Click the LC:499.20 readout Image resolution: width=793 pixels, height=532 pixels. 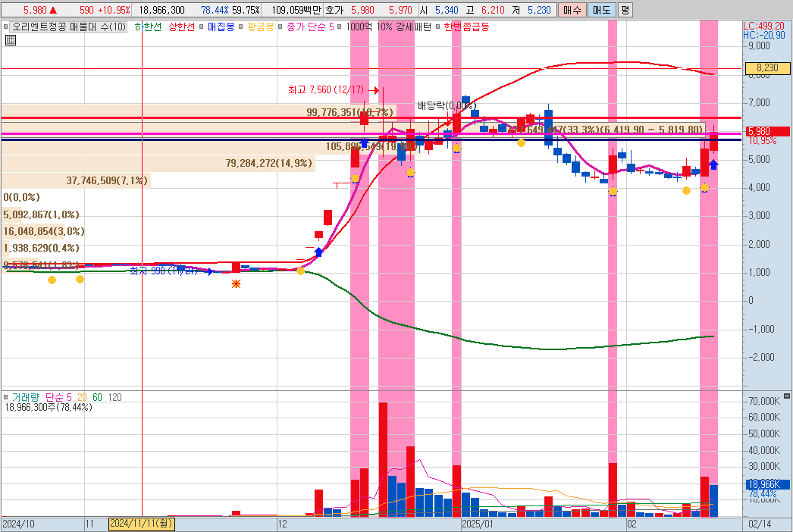click(x=763, y=27)
